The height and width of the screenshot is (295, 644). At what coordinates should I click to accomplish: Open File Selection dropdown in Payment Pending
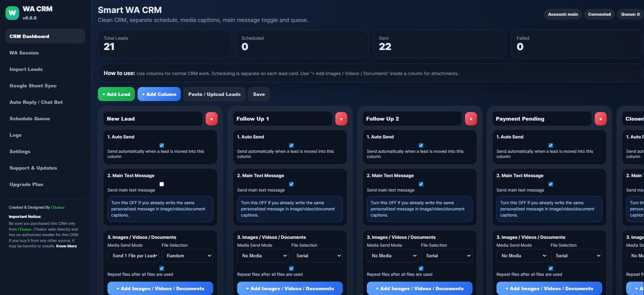tap(577, 256)
